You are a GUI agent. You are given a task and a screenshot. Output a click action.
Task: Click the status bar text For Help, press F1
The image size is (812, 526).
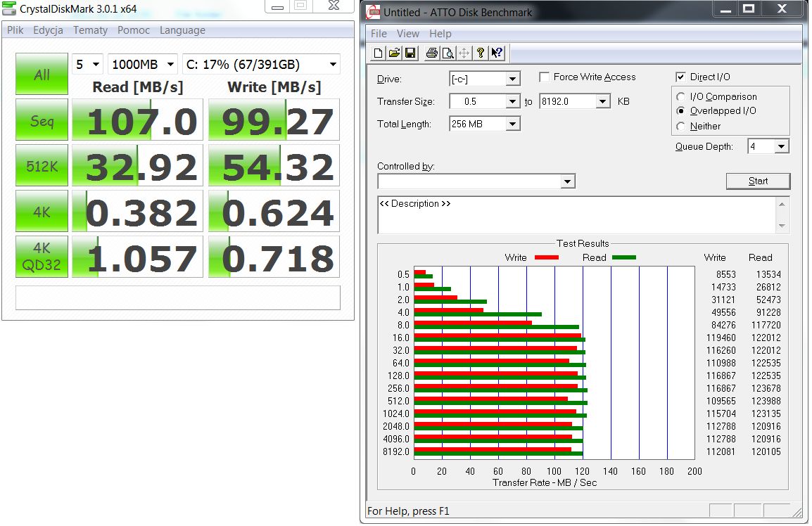[x=408, y=511]
